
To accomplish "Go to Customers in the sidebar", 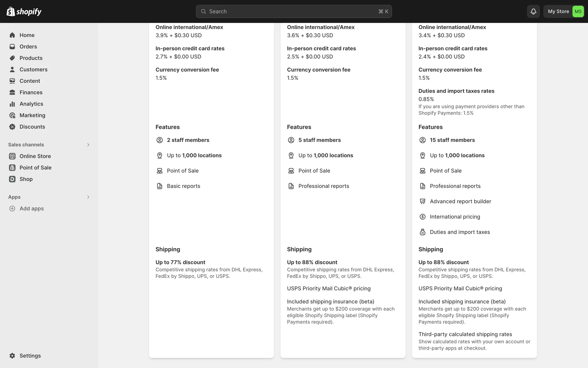I will [33, 70].
